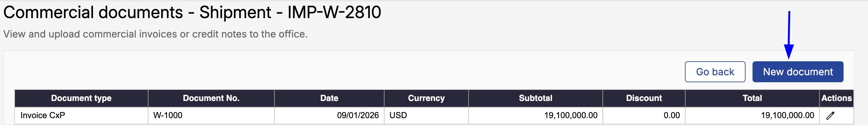
Task: Select the Invoice CxP document type cell
Action: [43, 116]
